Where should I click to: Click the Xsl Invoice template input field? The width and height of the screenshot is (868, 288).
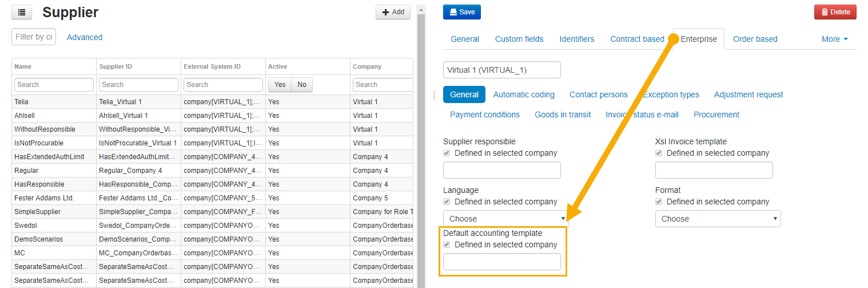coord(714,170)
